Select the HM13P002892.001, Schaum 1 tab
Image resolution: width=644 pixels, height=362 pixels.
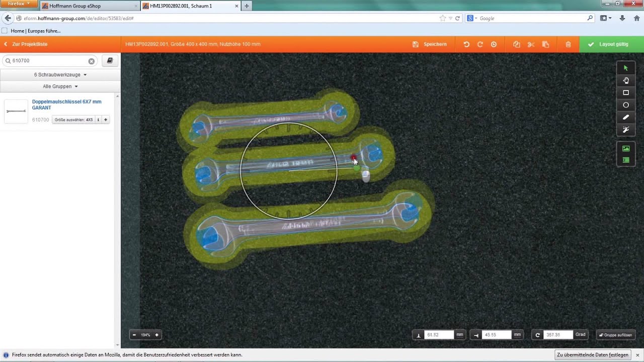tap(190, 6)
